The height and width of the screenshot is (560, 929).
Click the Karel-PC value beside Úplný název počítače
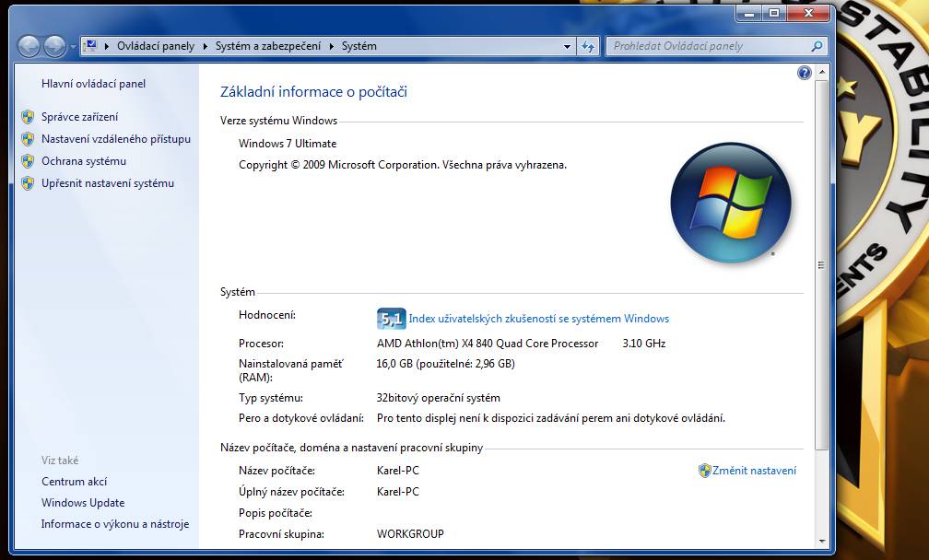coord(397,491)
